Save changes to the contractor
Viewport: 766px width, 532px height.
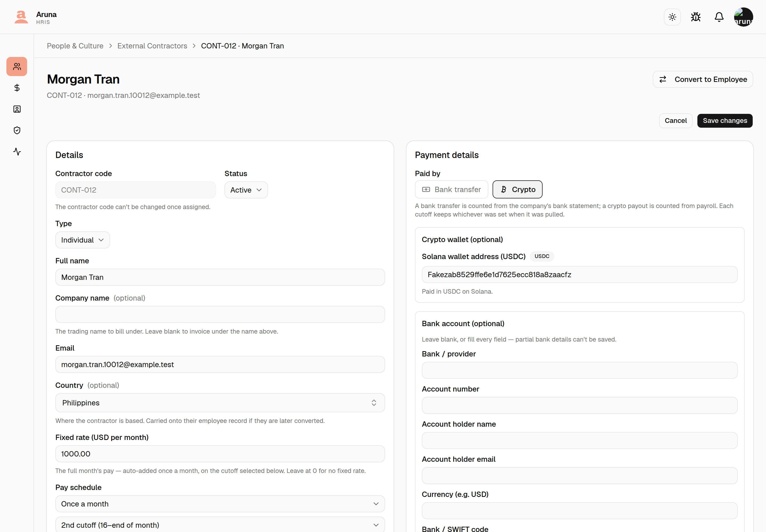[725, 121]
